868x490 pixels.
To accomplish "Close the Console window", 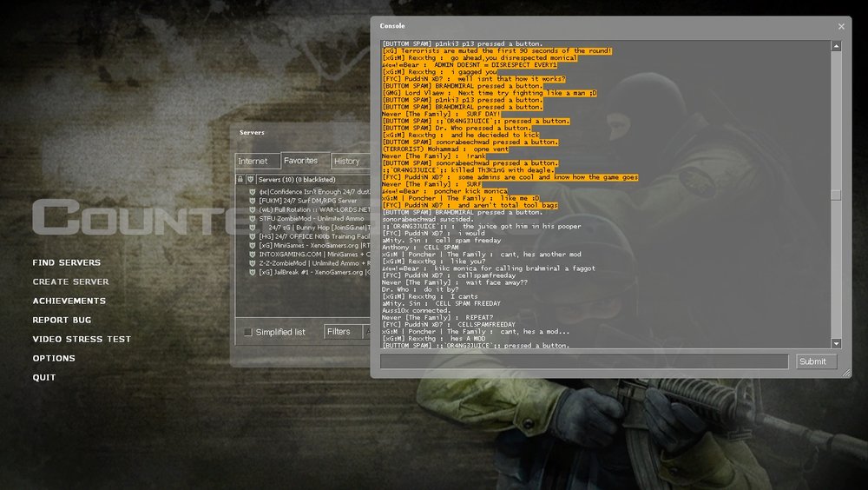I will pyautogui.click(x=841, y=26).
